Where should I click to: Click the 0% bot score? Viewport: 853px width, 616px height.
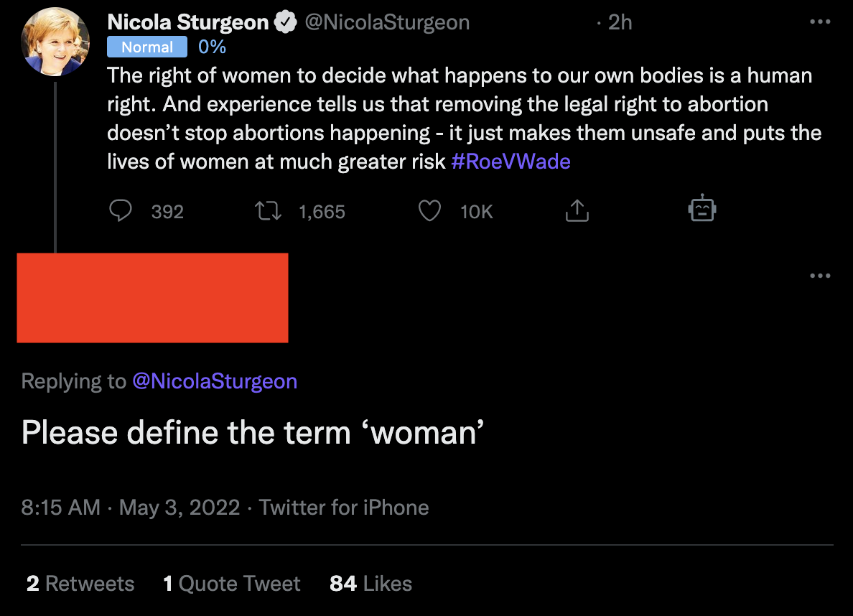(x=212, y=47)
